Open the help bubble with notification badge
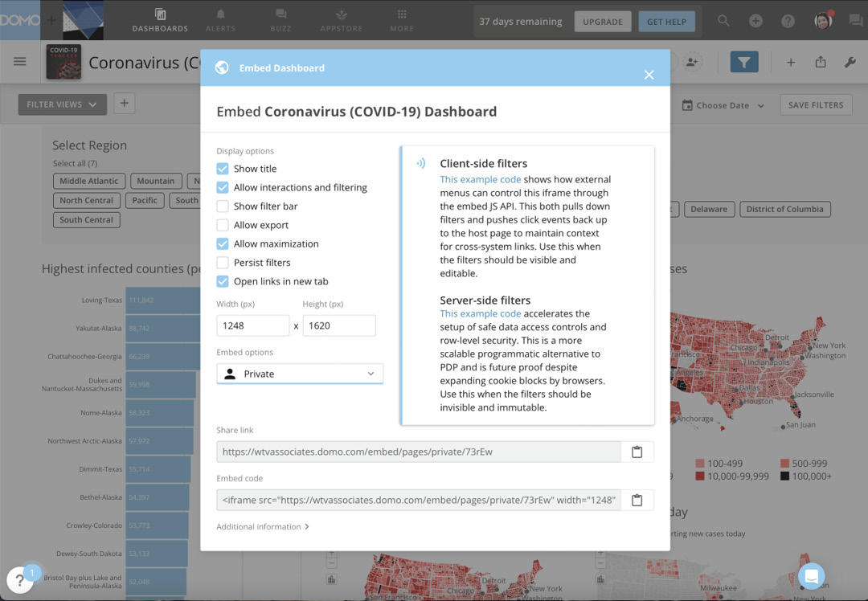This screenshot has height=601, width=868. tap(20, 579)
